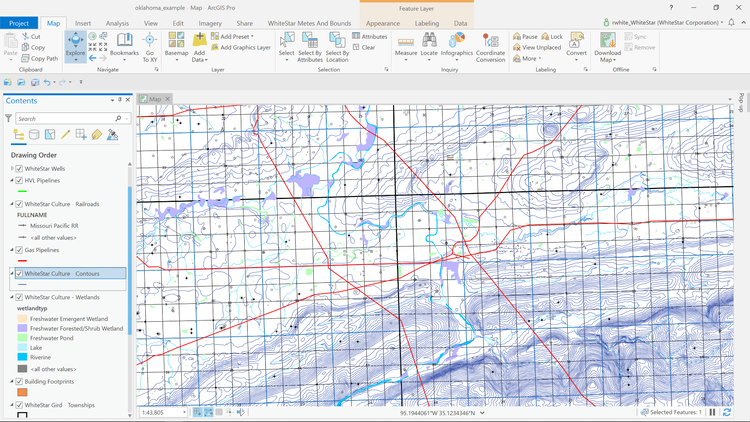Collapse the HVL Pipelines layer
The width and height of the screenshot is (750, 422).
[x=12, y=180]
